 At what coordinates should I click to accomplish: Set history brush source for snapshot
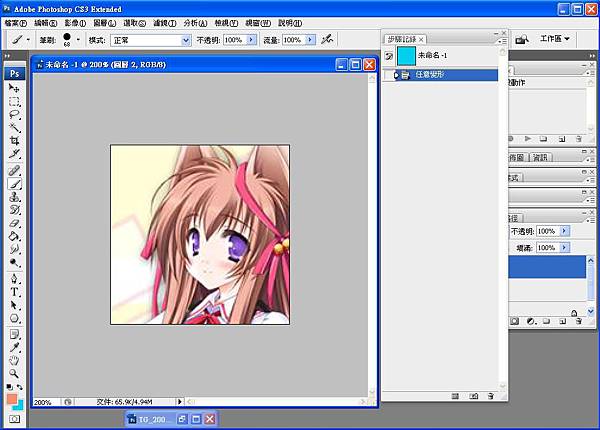pos(389,56)
